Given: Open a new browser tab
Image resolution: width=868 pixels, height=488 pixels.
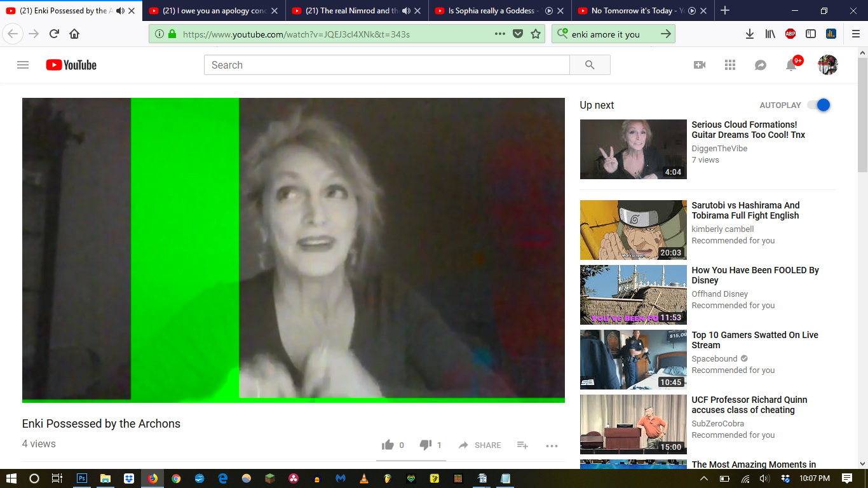Looking at the screenshot, I should point(725,11).
